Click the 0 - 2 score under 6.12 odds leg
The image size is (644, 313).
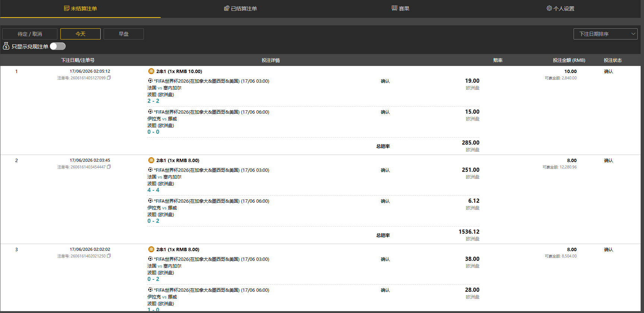click(x=153, y=221)
